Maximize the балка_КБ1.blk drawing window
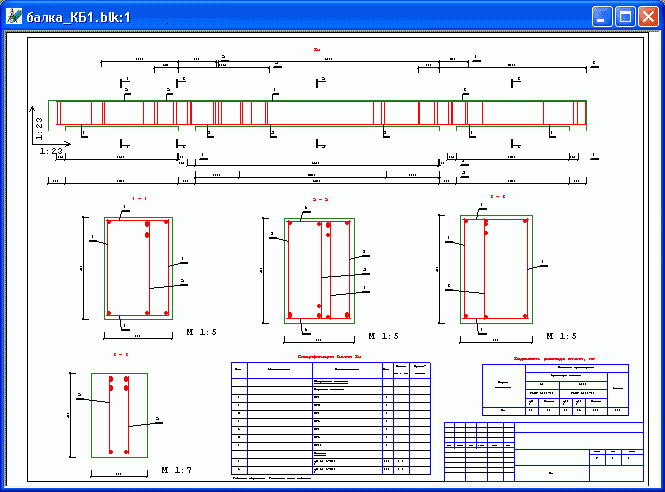 point(625,17)
